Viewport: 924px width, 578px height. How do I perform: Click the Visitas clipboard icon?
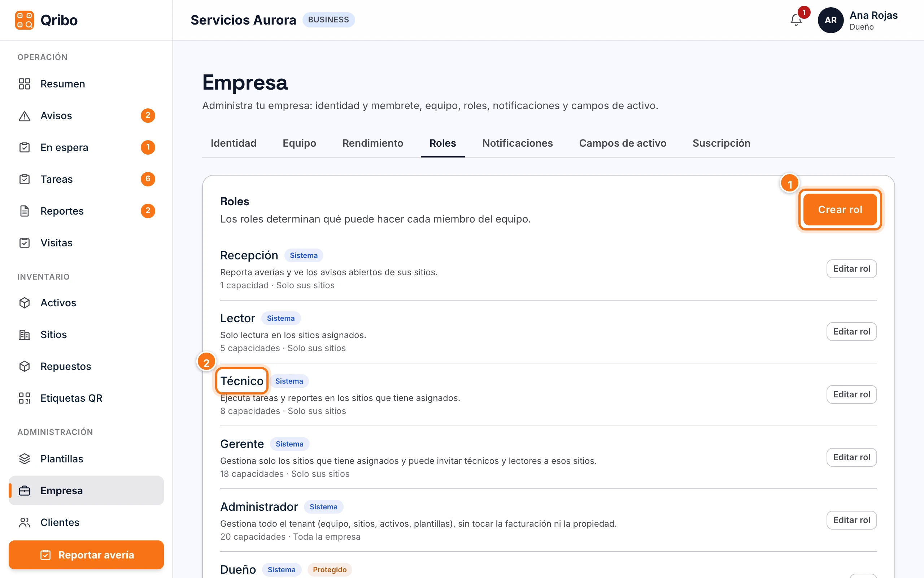pos(25,242)
